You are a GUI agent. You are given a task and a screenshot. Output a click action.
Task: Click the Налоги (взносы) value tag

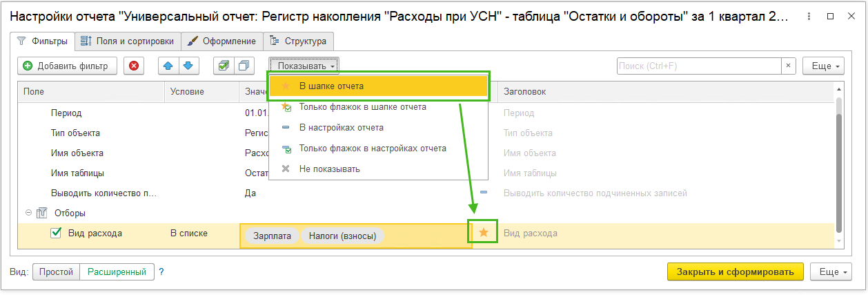click(x=342, y=236)
